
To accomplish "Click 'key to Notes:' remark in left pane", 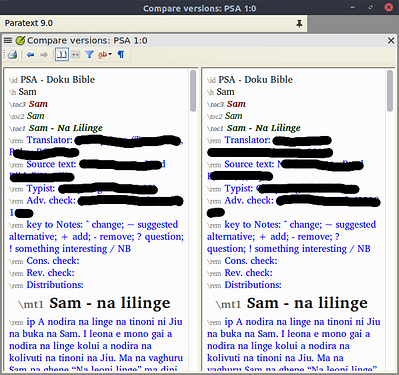I will point(55,225).
